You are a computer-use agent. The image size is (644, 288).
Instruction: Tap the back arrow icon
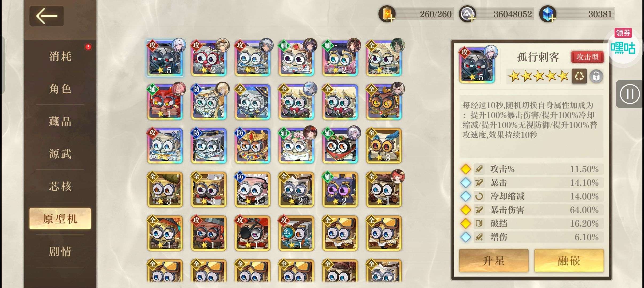[x=47, y=16]
